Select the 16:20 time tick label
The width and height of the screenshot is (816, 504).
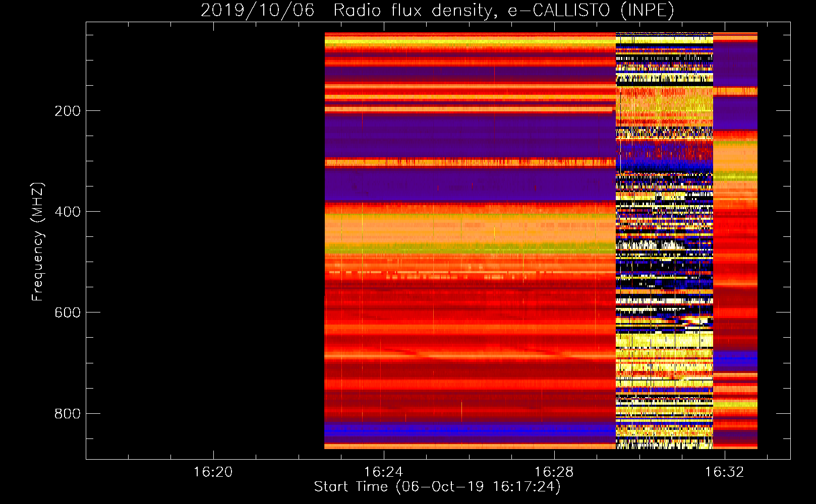coord(213,472)
